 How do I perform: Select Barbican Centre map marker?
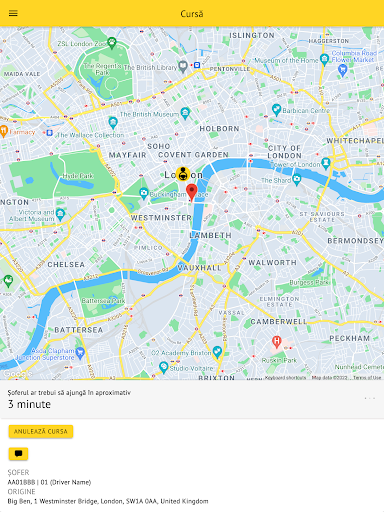point(276,110)
